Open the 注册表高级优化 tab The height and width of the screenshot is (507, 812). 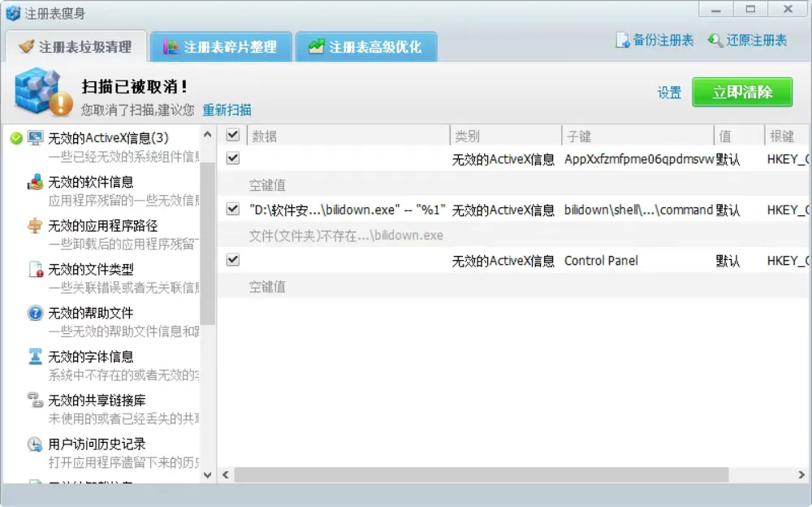(x=366, y=46)
